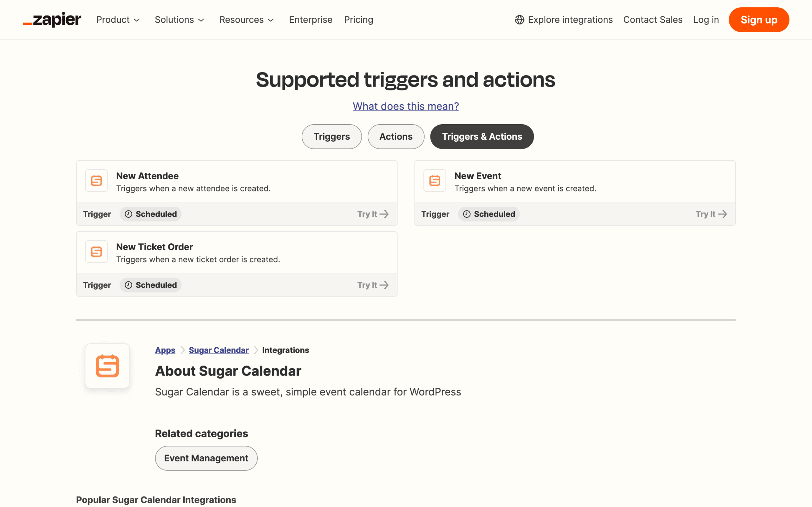Image resolution: width=812 pixels, height=507 pixels.
Task: Click the Sugar Calendar icon on New Attendee card
Action: [96, 180]
